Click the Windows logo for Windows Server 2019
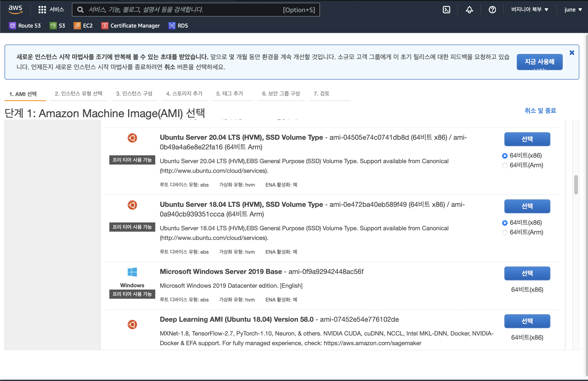The height and width of the screenshot is (381, 588). tap(132, 272)
